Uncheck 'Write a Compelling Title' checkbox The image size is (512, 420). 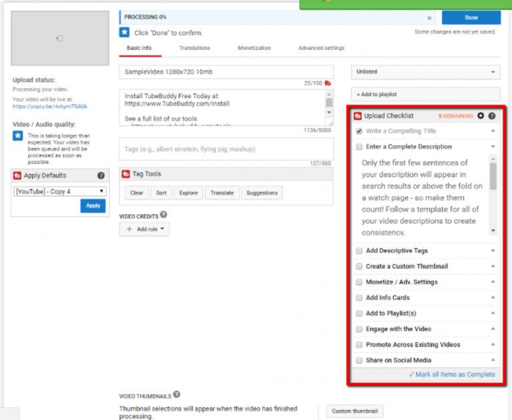359,131
